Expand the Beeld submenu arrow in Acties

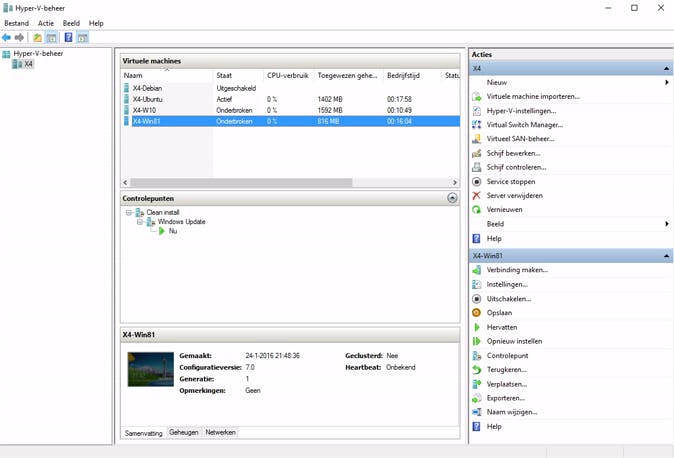(x=666, y=224)
